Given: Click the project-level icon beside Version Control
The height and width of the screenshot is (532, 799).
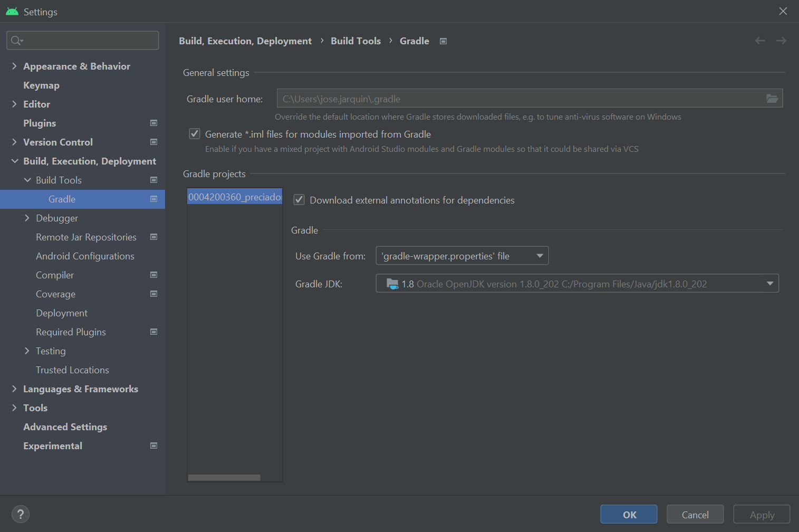Looking at the screenshot, I should [x=154, y=142].
